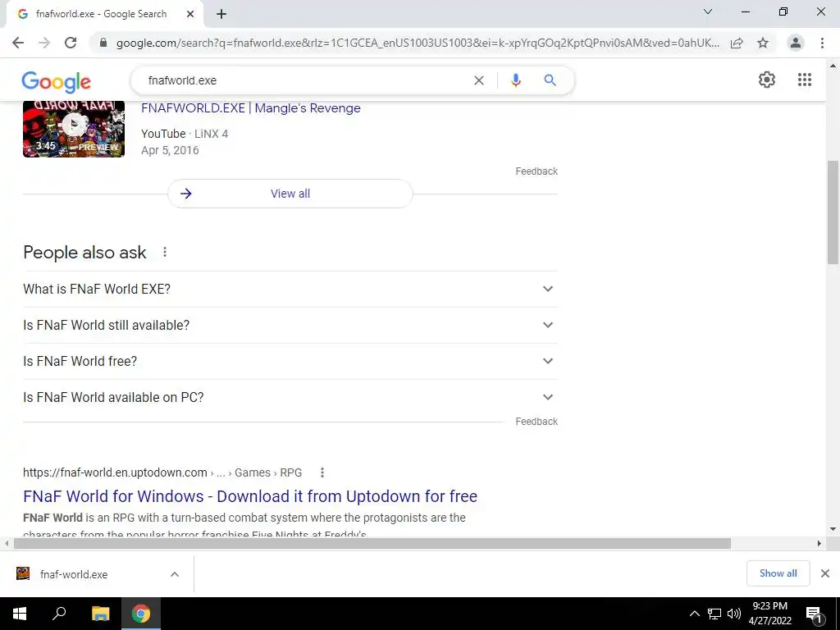Open File Explorer from taskbar
Image resolution: width=840 pixels, height=630 pixels.
pyautogui.click(x=100, y=614)
